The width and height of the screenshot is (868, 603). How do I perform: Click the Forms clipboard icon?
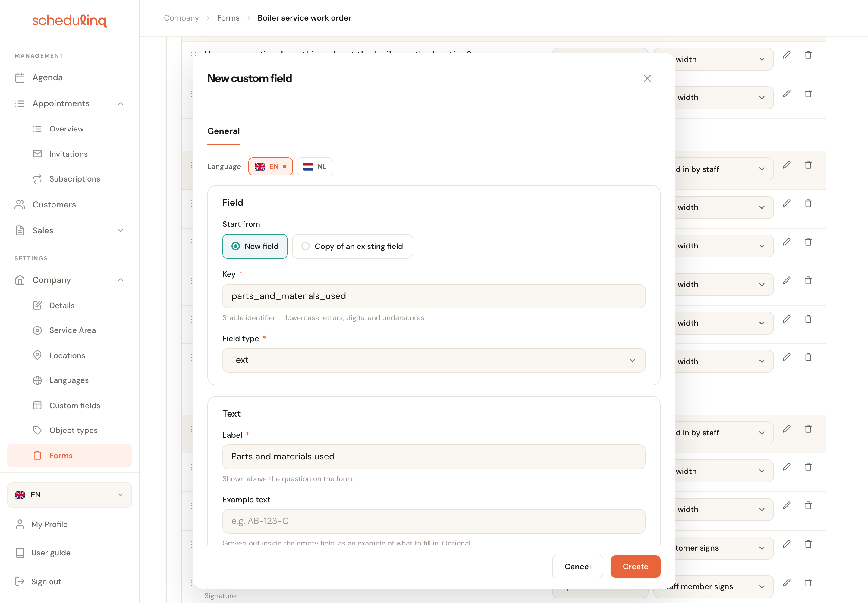(37, 456)
